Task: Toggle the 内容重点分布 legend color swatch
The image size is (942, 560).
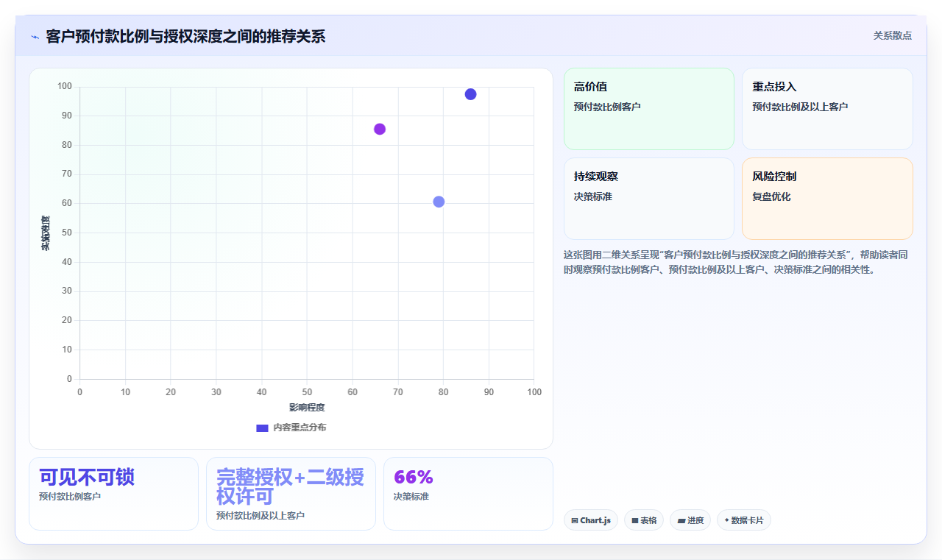Action: (262, 428)
